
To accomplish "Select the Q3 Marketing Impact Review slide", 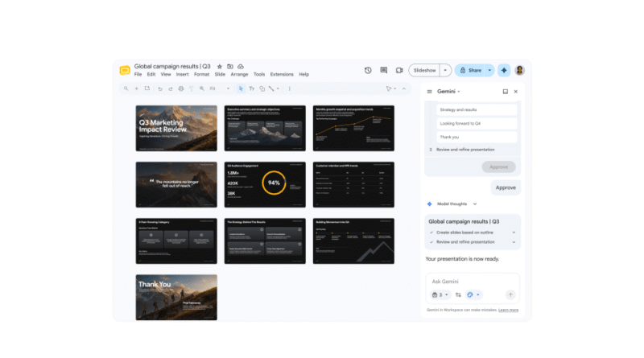I will click(176, 128).
